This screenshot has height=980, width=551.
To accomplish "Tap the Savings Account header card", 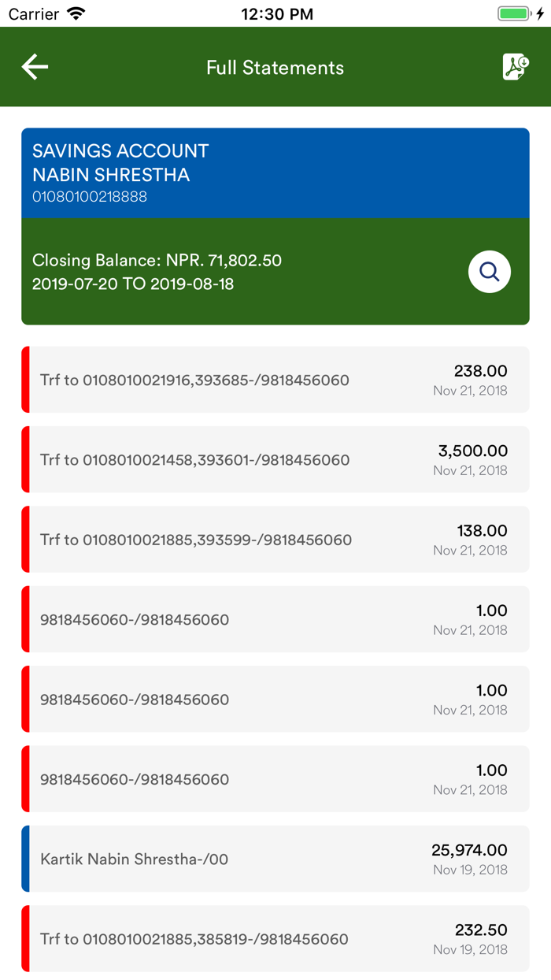I will tap(275, 173).
